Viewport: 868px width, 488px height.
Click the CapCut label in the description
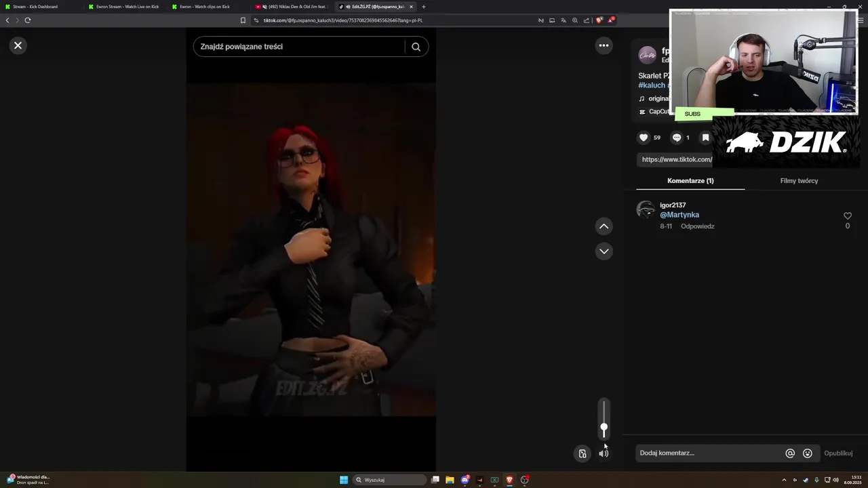point(659,112)
